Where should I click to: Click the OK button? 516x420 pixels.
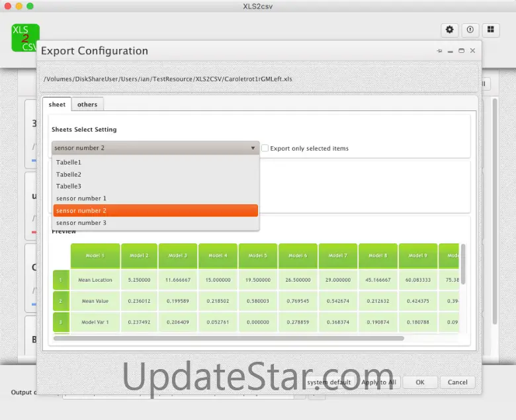point(420,382)
